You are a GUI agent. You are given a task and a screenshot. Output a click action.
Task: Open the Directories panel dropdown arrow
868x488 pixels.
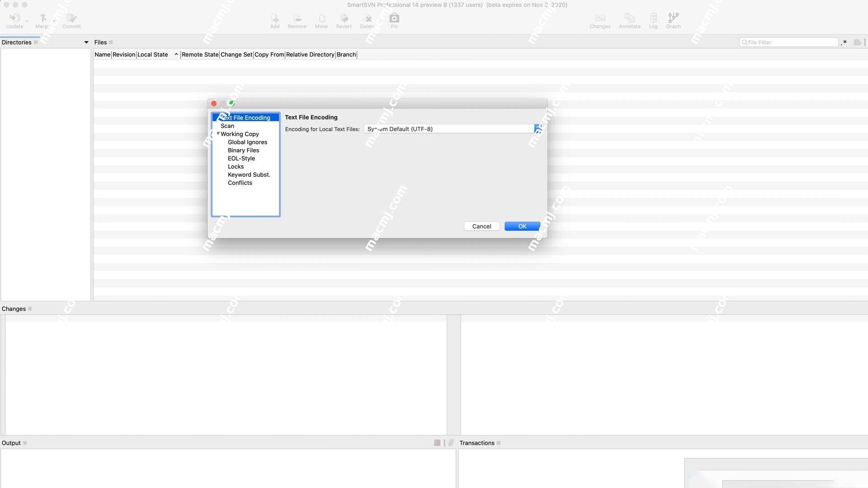coord(86,42)
